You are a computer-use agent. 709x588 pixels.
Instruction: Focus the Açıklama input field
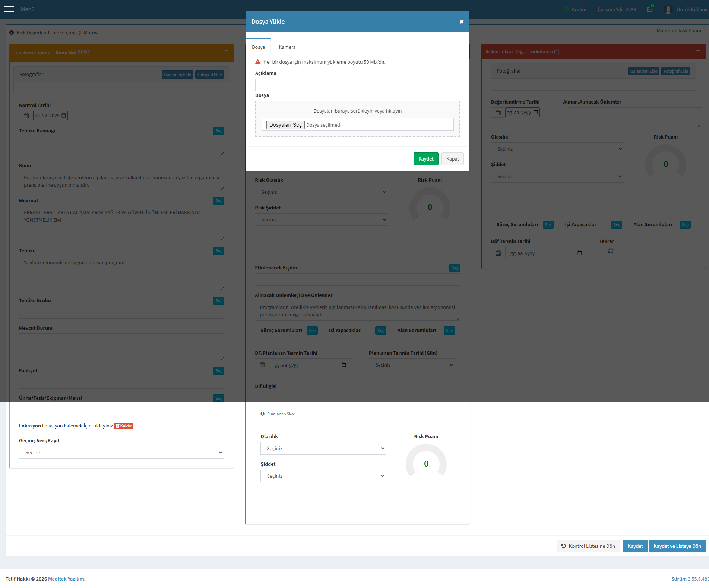(x=358, y=85)
